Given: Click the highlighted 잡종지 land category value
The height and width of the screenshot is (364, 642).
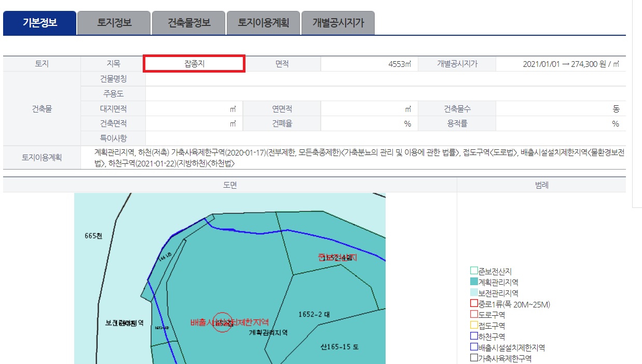Looking at the screenshot, I should (194, 63).
